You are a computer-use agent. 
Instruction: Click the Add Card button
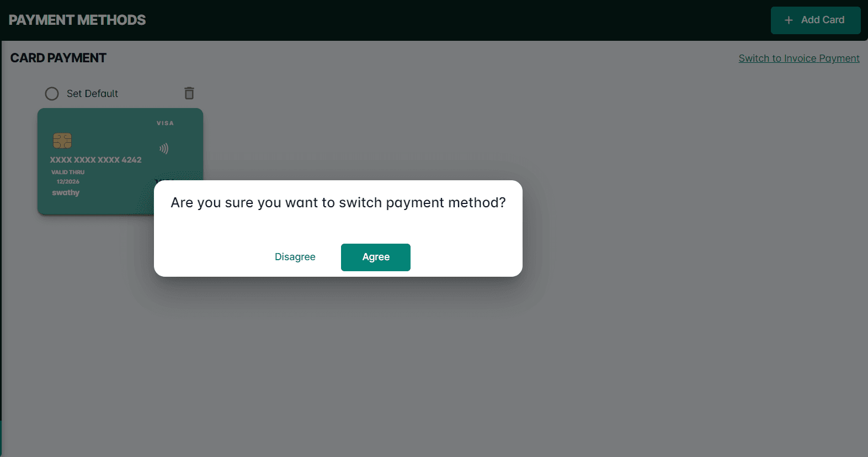coord(816,20)
